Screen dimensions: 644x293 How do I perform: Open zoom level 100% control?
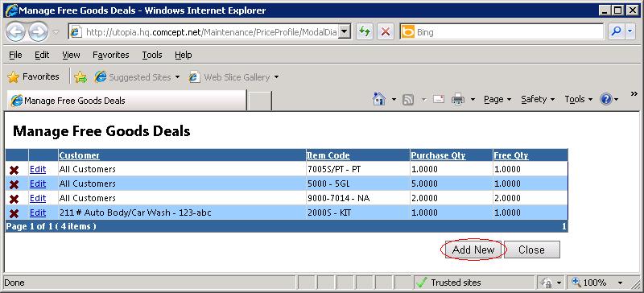(x=590, y=283)
